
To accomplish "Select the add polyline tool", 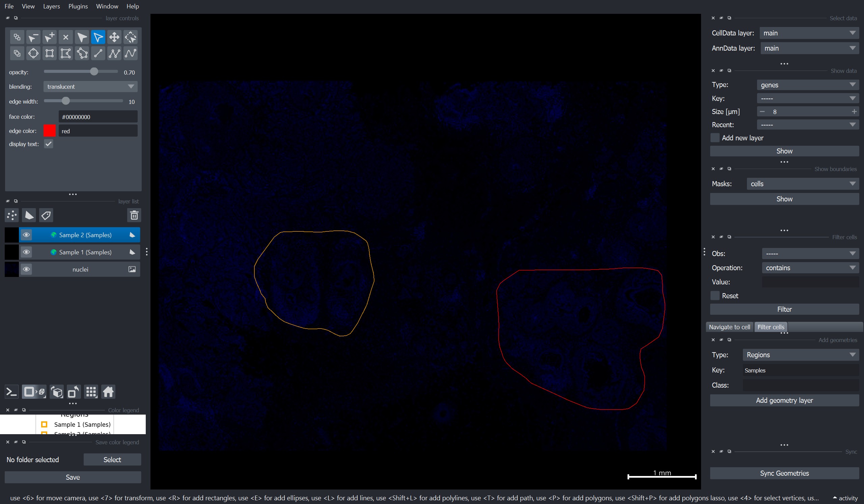I will coord(114,53).
